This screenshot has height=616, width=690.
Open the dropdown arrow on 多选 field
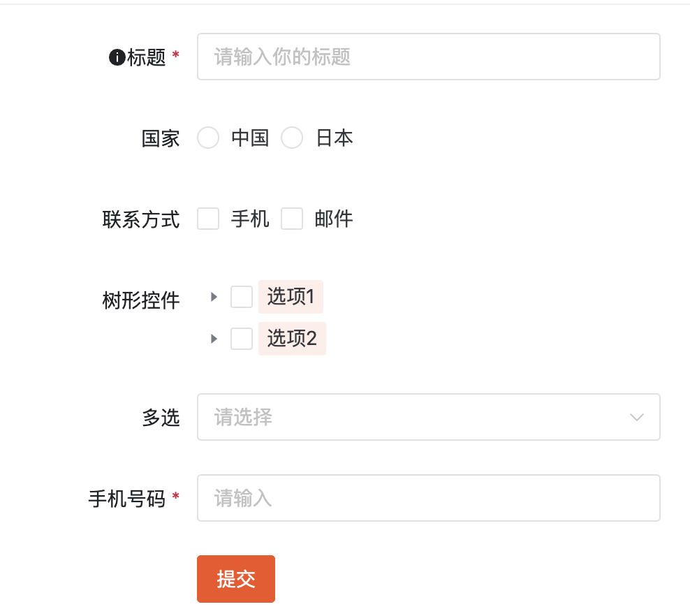coord(636,416)
